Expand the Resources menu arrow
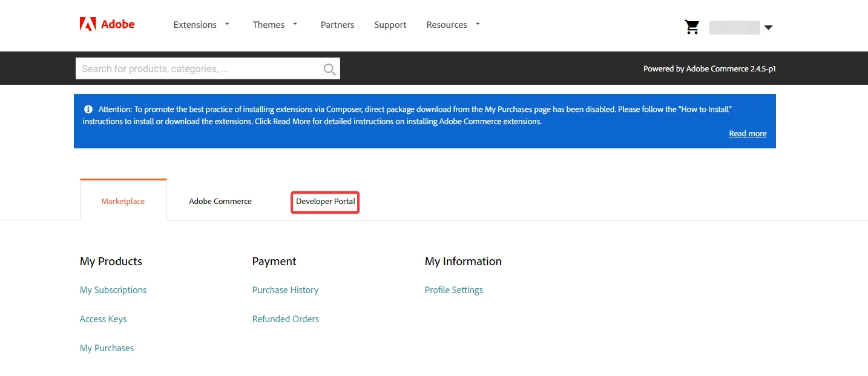This screenshot has width=868, height=376. tap(478, 24)
